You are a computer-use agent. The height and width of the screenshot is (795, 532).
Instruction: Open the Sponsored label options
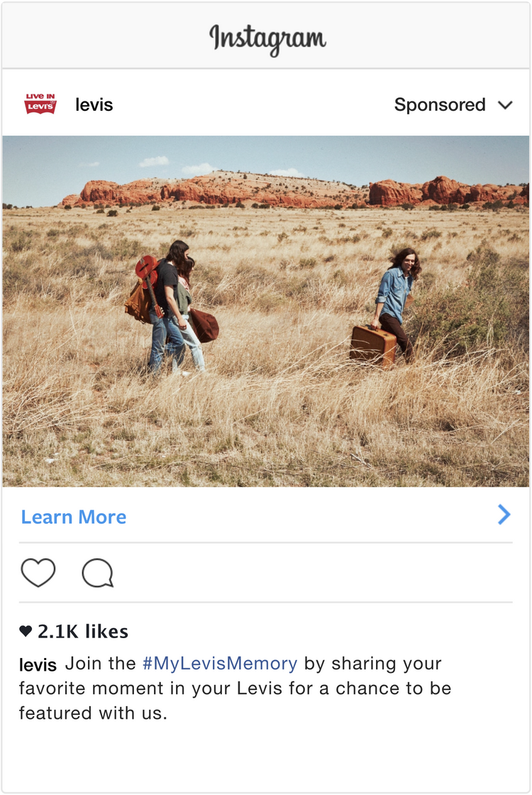[x=440, y=104]
